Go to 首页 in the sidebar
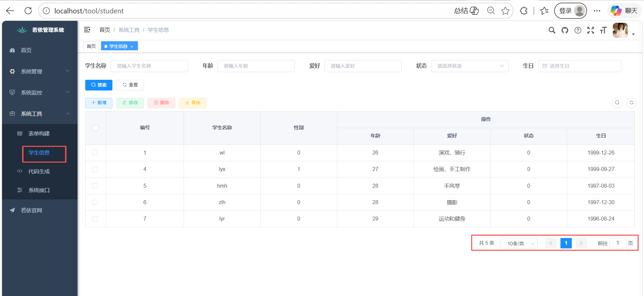This screenshot has height=296, width=644. pos(40,50)
